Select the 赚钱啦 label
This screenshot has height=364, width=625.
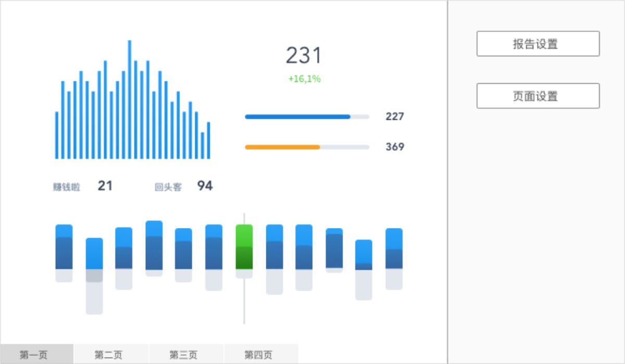coord(67,187)
